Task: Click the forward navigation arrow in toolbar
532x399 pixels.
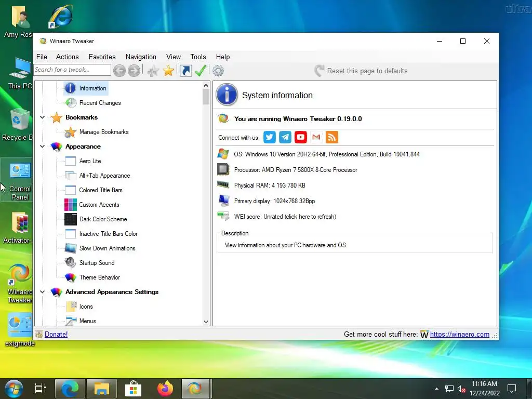Action: 134,71
